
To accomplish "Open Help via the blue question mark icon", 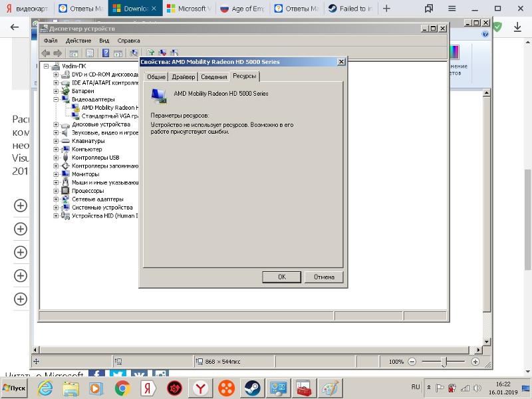I will 106,53.
